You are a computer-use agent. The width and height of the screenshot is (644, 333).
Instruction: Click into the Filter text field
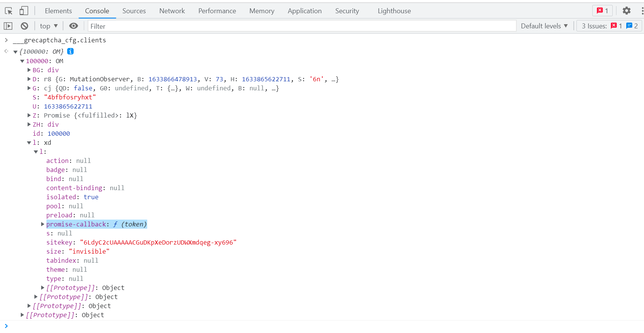point(302,26)
